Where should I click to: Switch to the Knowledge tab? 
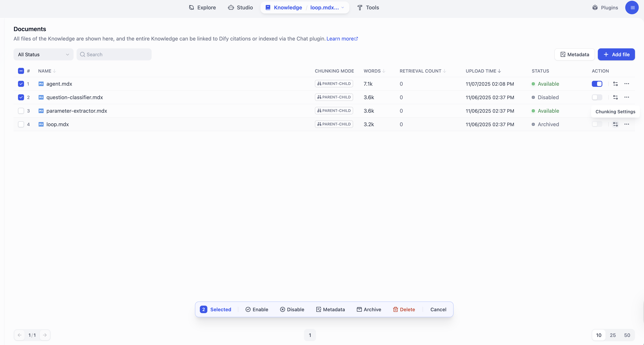[287, 7]
